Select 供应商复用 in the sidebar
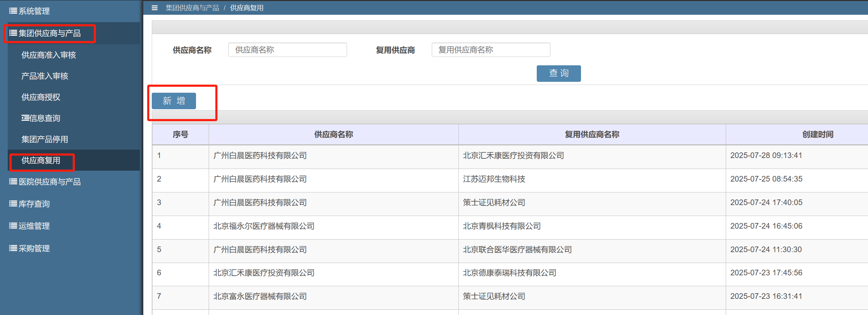Screen dimensions: 868x315 74,160
